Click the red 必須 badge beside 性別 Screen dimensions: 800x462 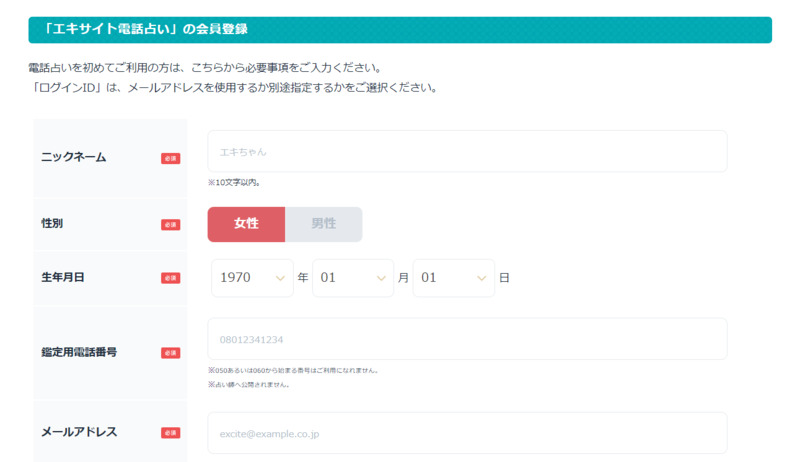click(x=170, y=225)
